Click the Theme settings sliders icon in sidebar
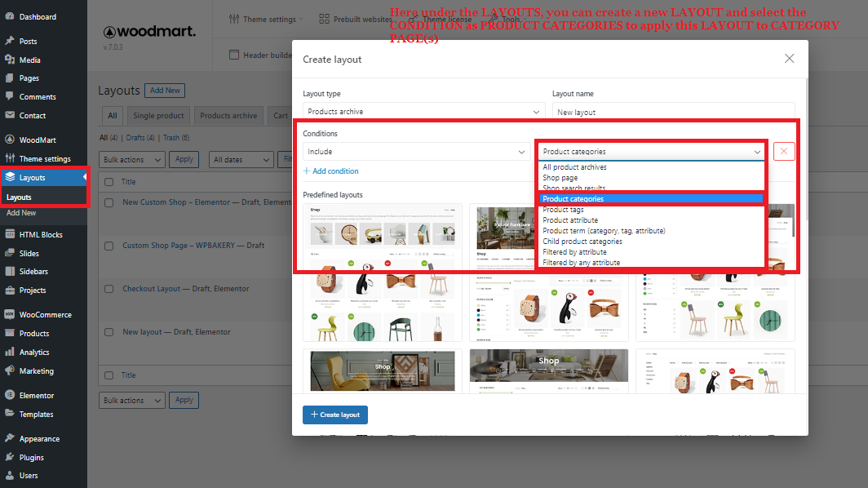Image resolution: width=868 pixels, height=488 pixels. click(10, 158)
